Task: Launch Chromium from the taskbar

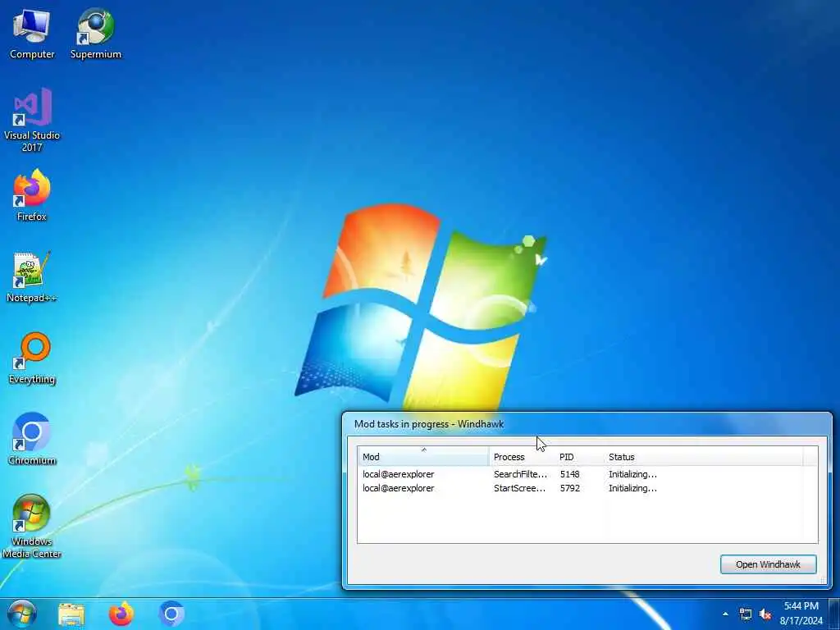Action: (x=171, y=614)
